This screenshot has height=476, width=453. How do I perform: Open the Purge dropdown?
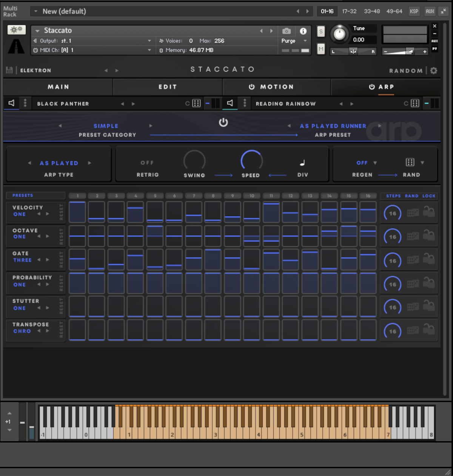(305, 41)
